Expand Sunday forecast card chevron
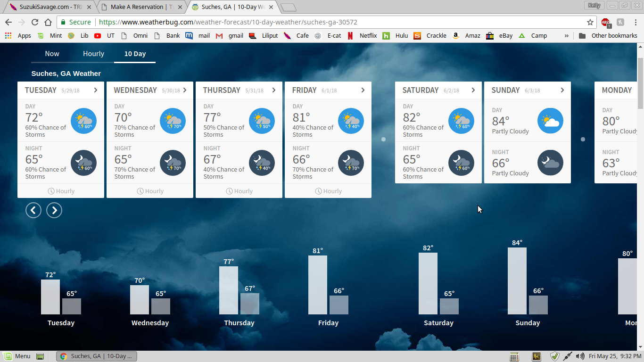 [x=562, y=90]
